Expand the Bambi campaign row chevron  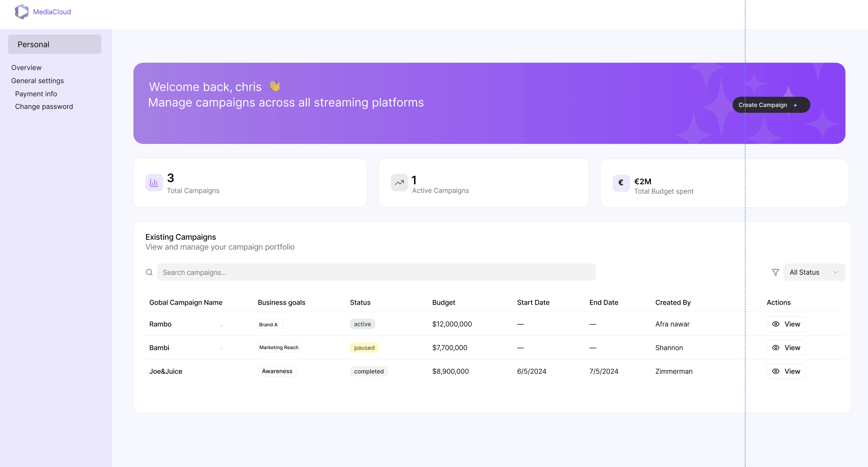(221, 348)
